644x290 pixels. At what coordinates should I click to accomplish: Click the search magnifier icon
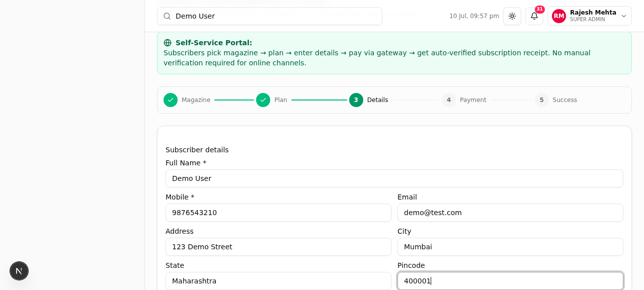click(x=167, y=16)
